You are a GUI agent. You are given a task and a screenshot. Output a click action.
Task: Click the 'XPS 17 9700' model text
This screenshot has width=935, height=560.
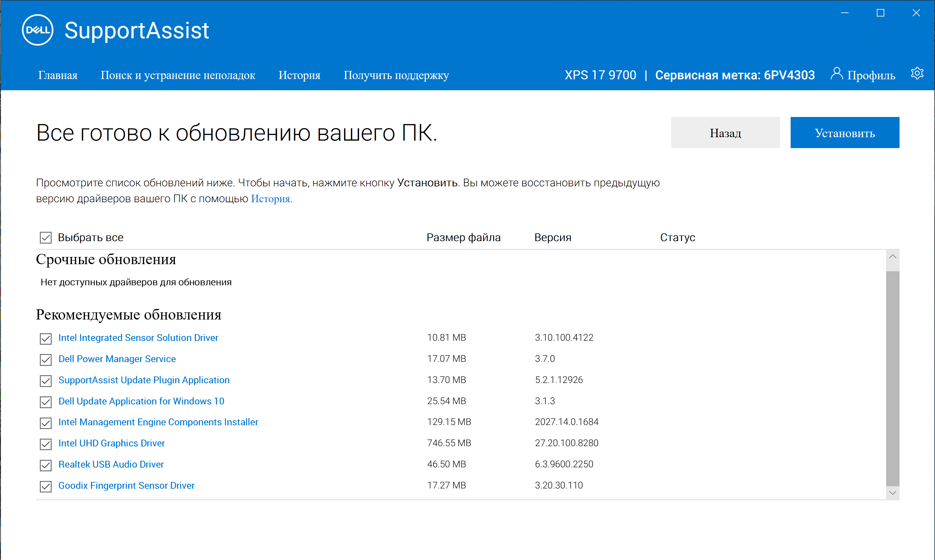600,75
